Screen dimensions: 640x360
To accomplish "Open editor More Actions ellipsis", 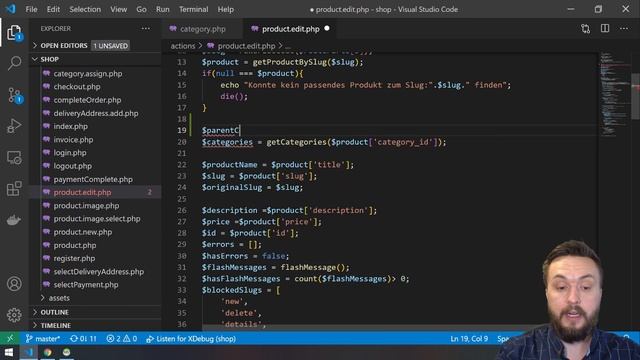I will (x=624, y=29).
